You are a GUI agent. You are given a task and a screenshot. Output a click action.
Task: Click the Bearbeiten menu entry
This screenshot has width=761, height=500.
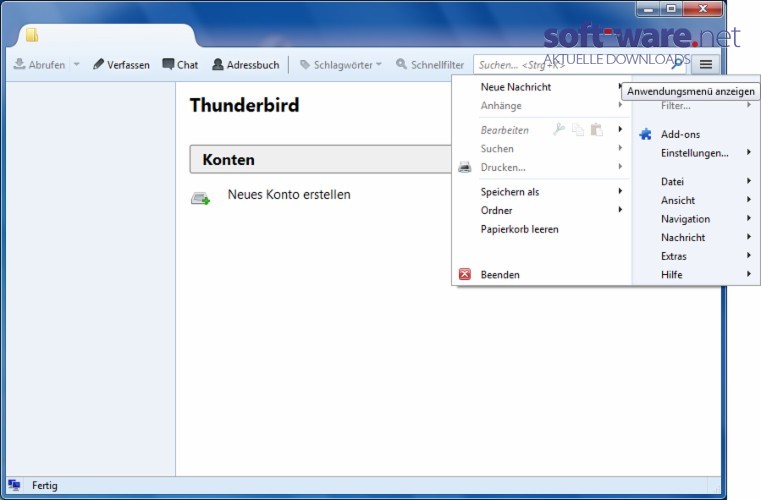point(505,130)
